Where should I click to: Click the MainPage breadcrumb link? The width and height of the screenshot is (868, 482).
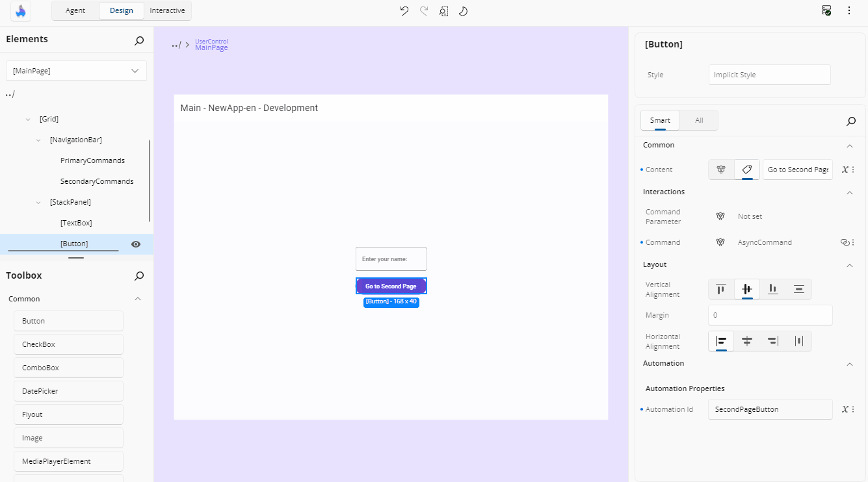(x=211, y=47)
